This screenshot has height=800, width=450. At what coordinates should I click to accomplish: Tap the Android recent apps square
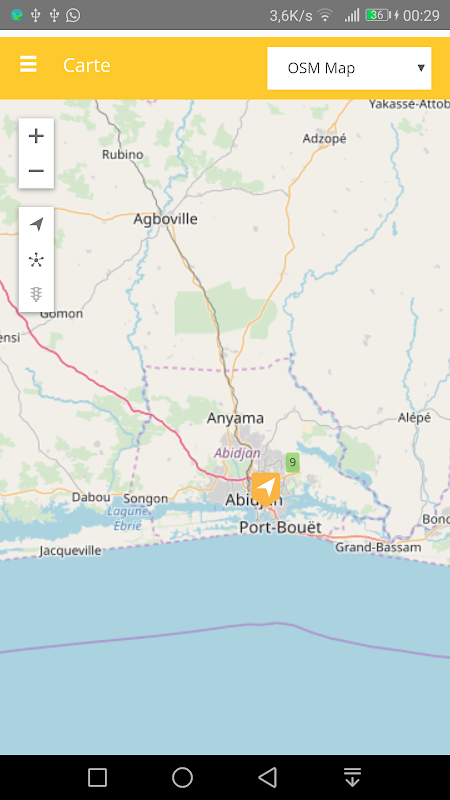point(97,778)
